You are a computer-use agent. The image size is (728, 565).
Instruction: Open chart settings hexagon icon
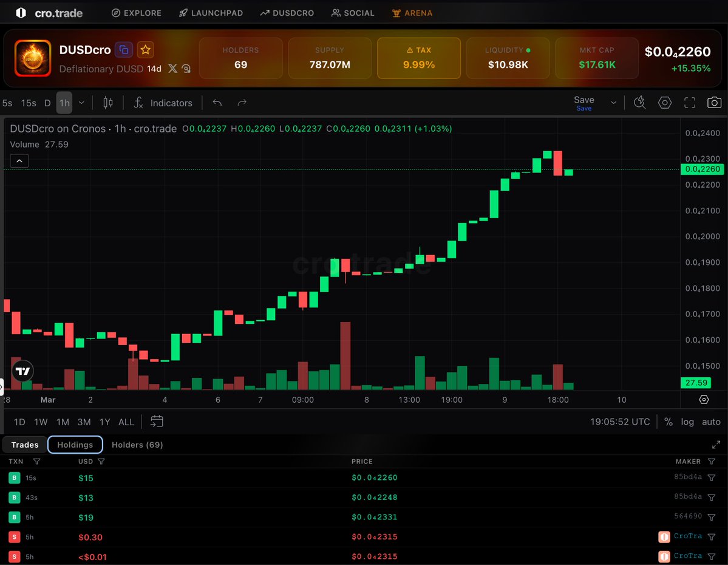point(665,103)
